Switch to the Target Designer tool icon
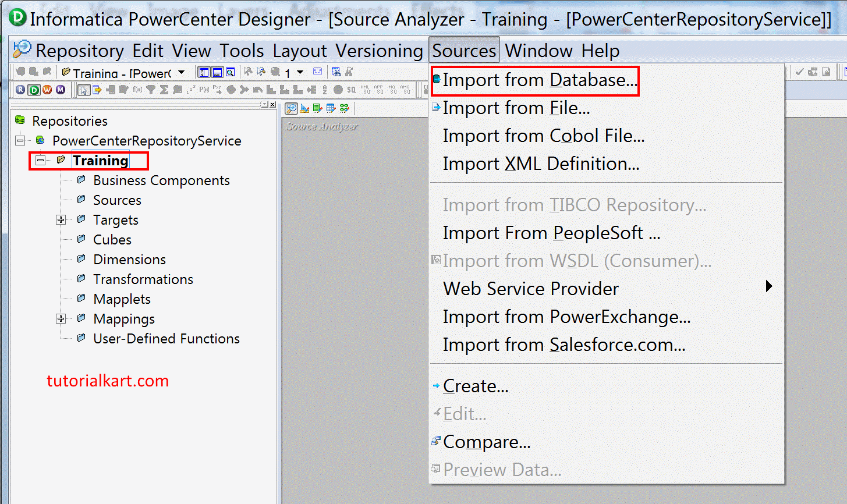The image size is (847, 504). tap(304, 108)
